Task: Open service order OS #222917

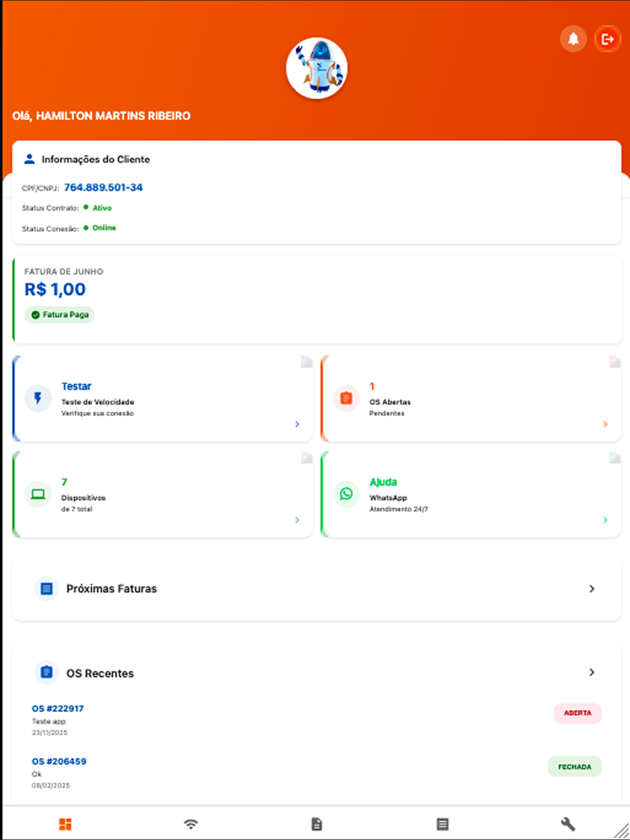Action: [58, 709]
